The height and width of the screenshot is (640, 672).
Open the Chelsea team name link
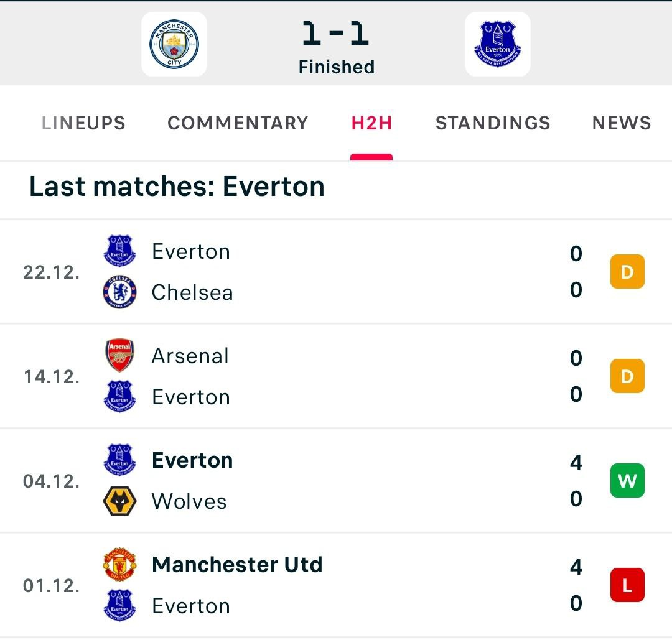(x=192, y=292)
